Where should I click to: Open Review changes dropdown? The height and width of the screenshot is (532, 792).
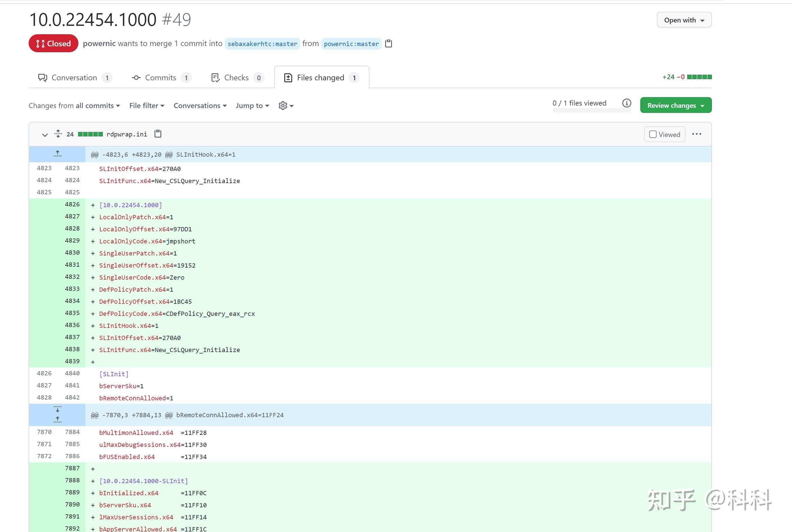click(676, 105)
